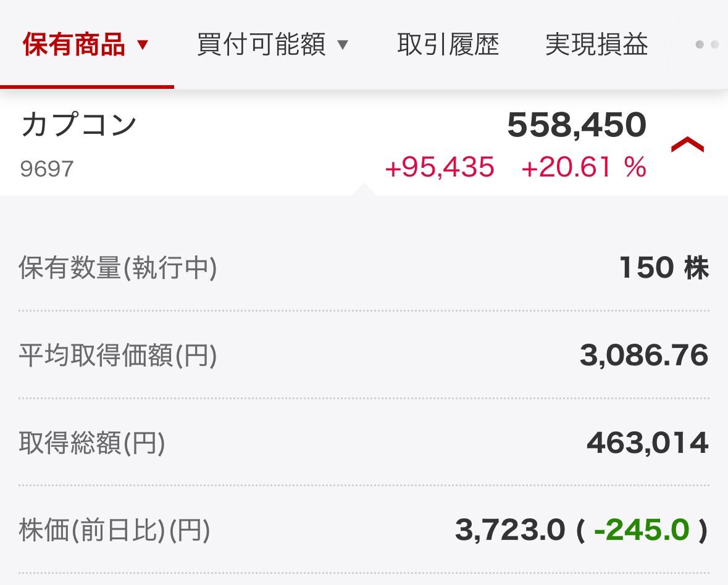This screenshot has height=585, width=728.
Task: Tap the current price 3,723.0
Action: tap(510, 530)
